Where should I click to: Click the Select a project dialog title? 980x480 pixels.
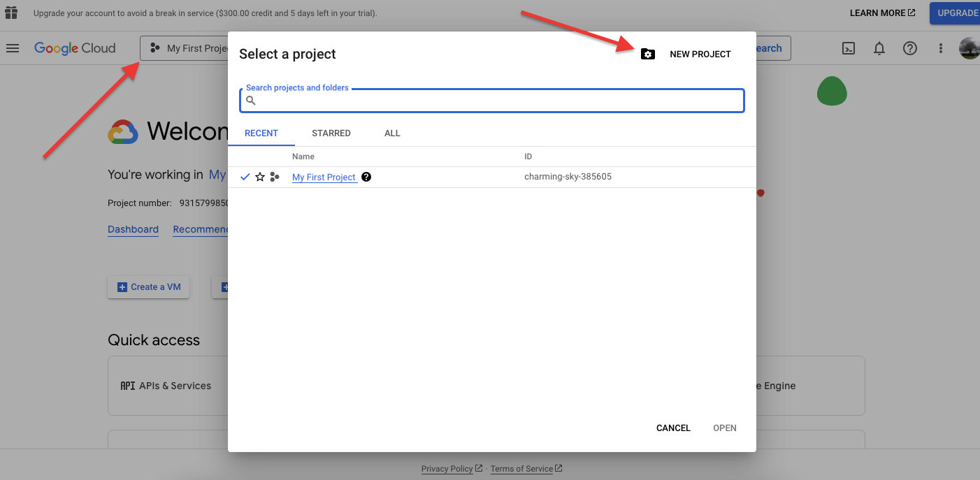pyautogui.click(x=287, y=54)
